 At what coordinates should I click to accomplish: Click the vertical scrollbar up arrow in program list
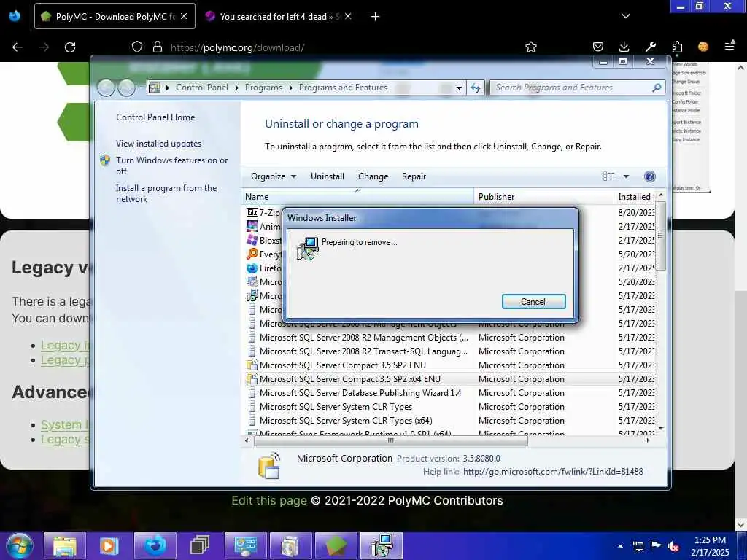(661, 195)
